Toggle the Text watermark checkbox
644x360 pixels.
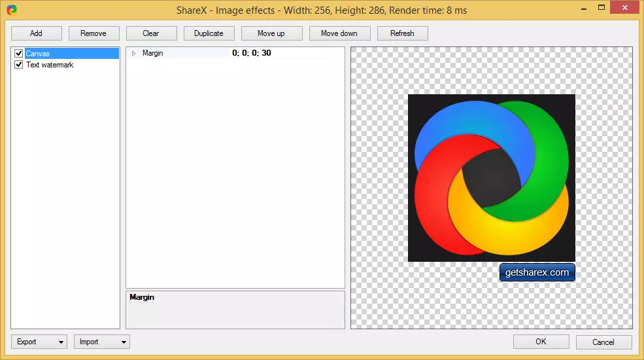pyautogui.click(x=19, y=65)
